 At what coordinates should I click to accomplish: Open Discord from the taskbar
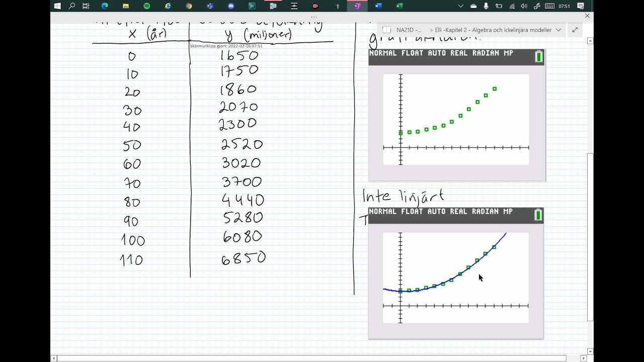(x=231, y=6)
